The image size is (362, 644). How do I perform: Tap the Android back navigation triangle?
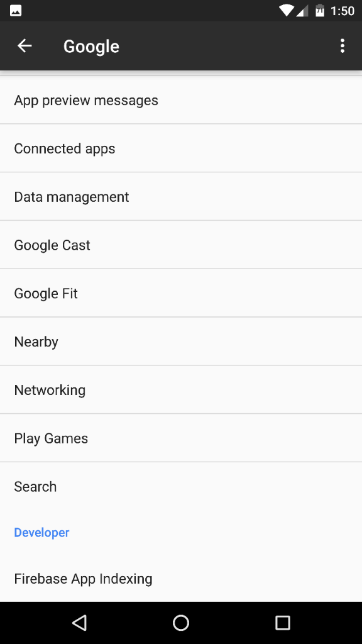click(x=79, y=623)
